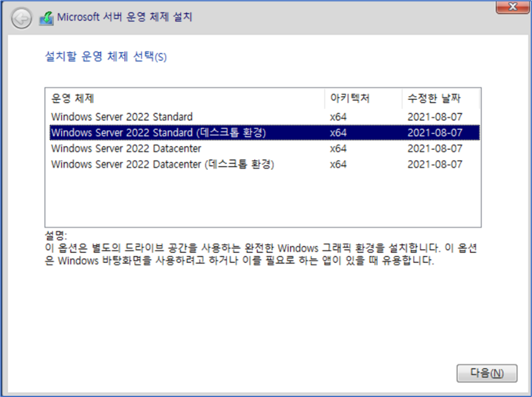Click the 다음(N) button
Screen dimensions: 532x397
click(x=487, y=373)
